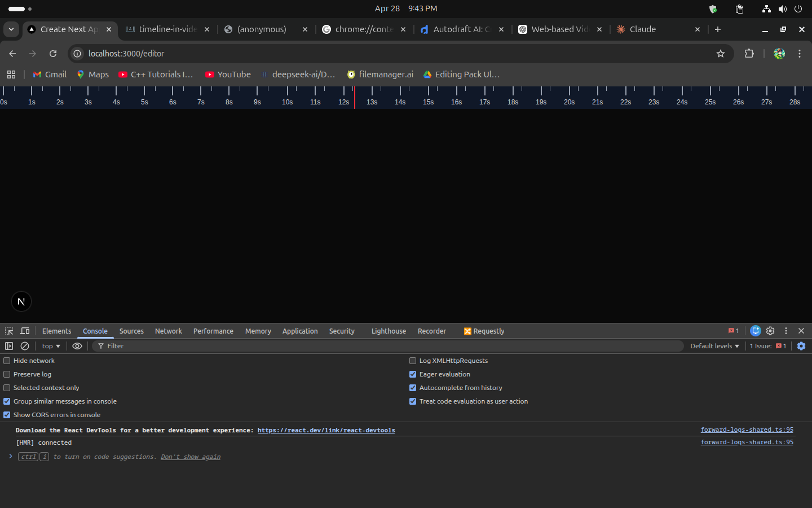Enable Log XMLHttpRequests checkbox
Image resolution: width=812 pixels, height=508 pixels.
(x=413, y=361)
